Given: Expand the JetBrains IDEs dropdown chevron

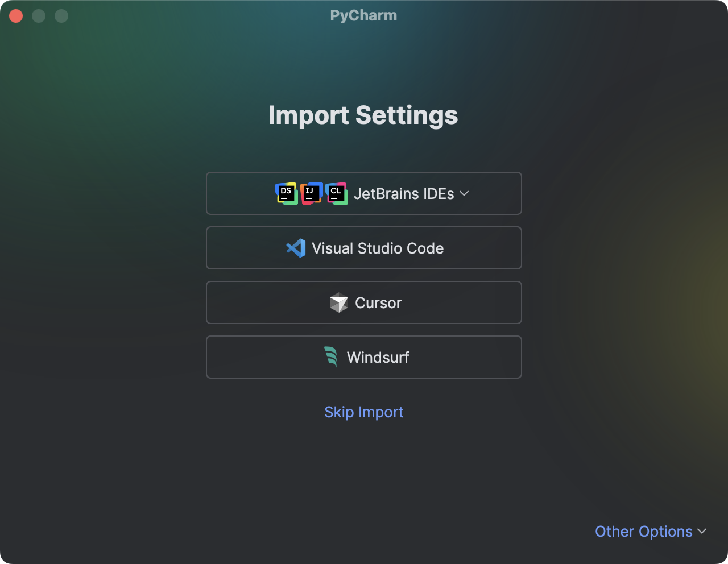Looking at the screenshot, I should point(464,194).
